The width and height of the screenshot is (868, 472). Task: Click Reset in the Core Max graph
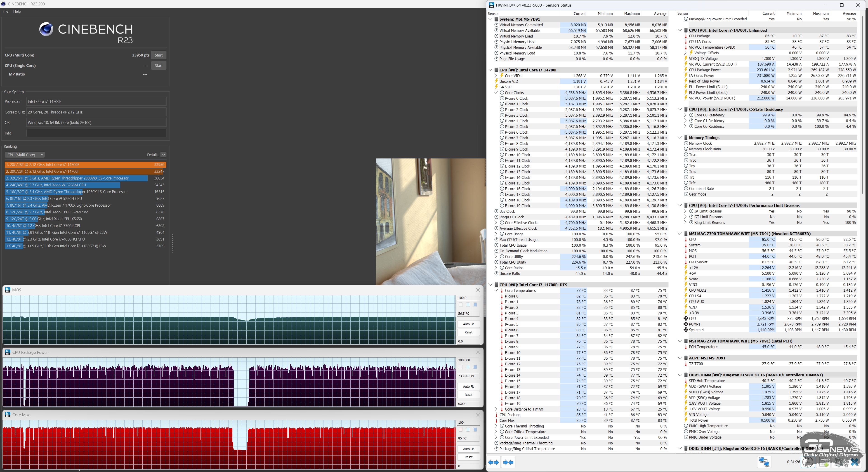click(468, 457)
